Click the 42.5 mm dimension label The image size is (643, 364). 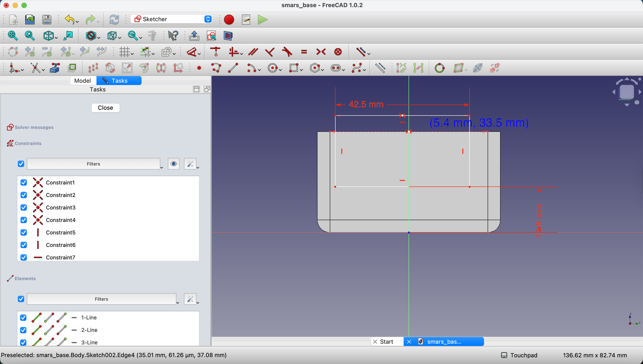coord(366,104)
